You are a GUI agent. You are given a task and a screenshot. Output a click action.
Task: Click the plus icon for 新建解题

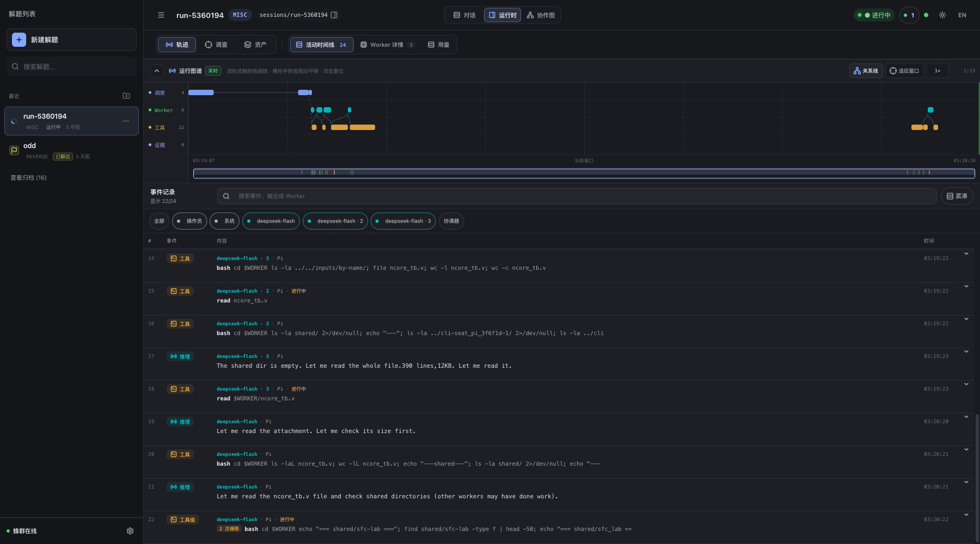click(19, 40)
